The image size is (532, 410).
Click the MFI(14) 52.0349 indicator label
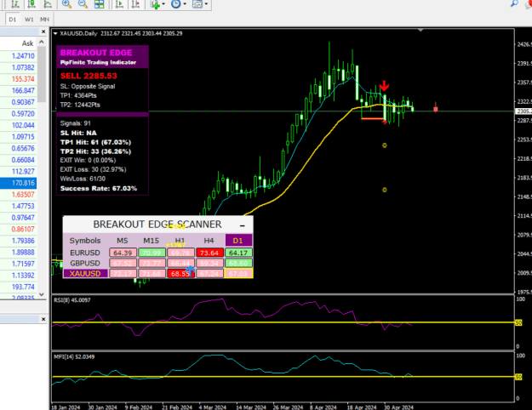(74, 356)
